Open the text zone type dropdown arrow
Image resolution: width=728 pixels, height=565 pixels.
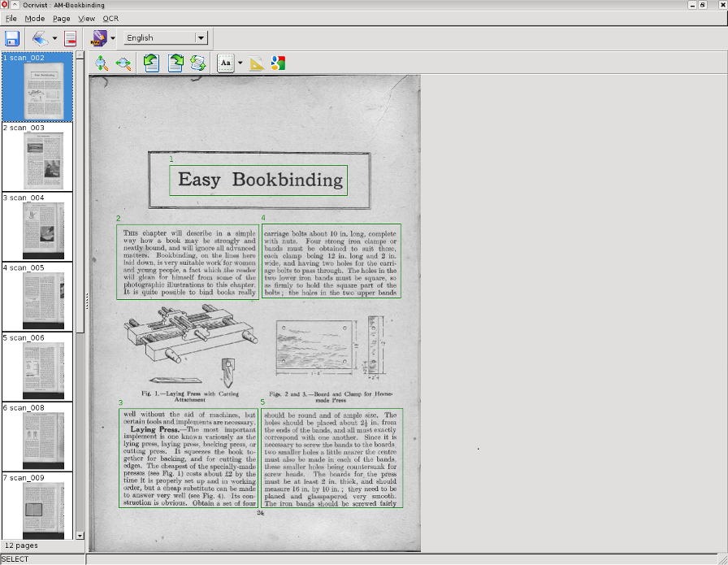coord(240,63)
